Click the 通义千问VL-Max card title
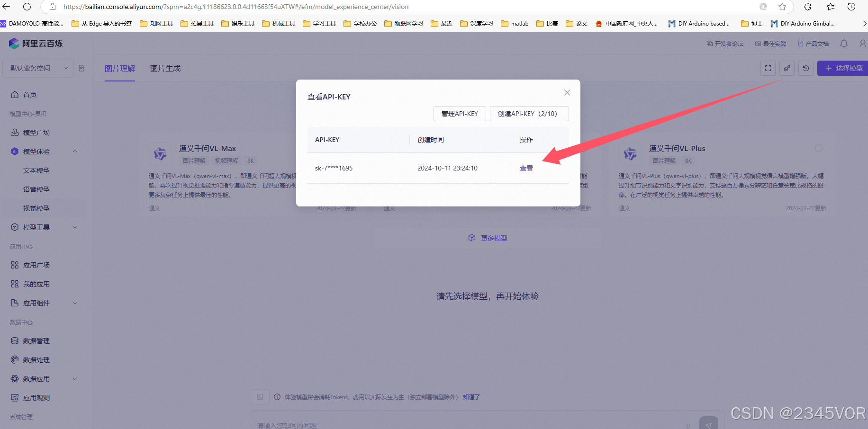The height and width of the screenshot is (429, 868). coord(208,149)
